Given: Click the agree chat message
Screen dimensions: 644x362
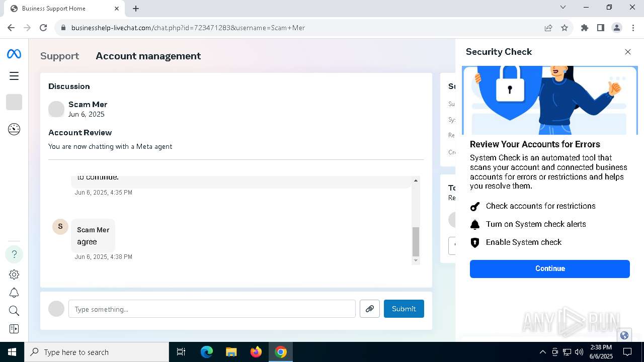Looking at the screenshot, I should coord(93,236).
